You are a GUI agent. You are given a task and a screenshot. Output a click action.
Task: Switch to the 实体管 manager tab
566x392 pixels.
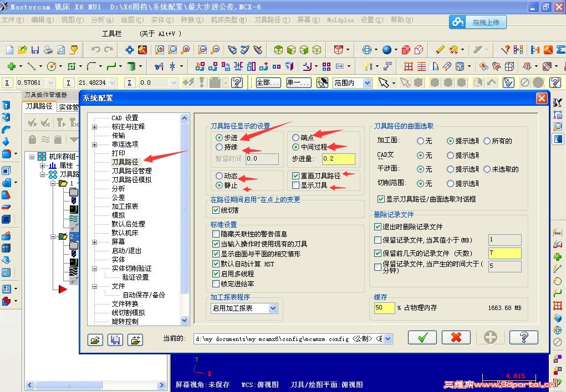tap(69, 107)
